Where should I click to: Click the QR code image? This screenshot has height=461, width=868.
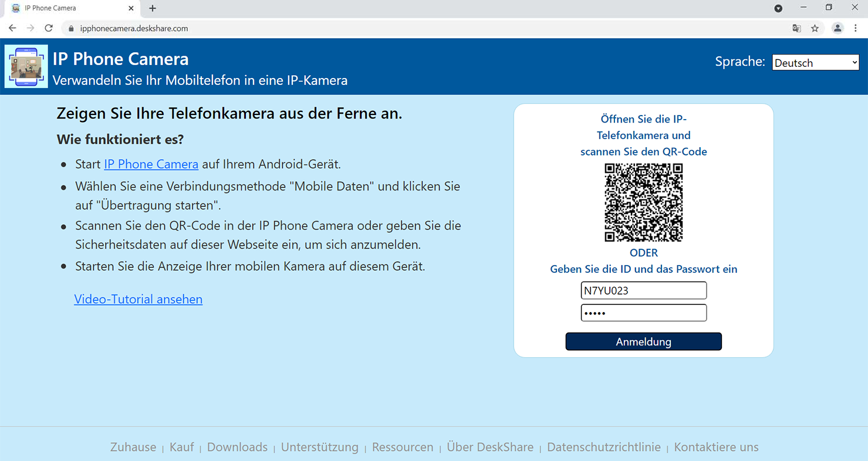point(644,202)
